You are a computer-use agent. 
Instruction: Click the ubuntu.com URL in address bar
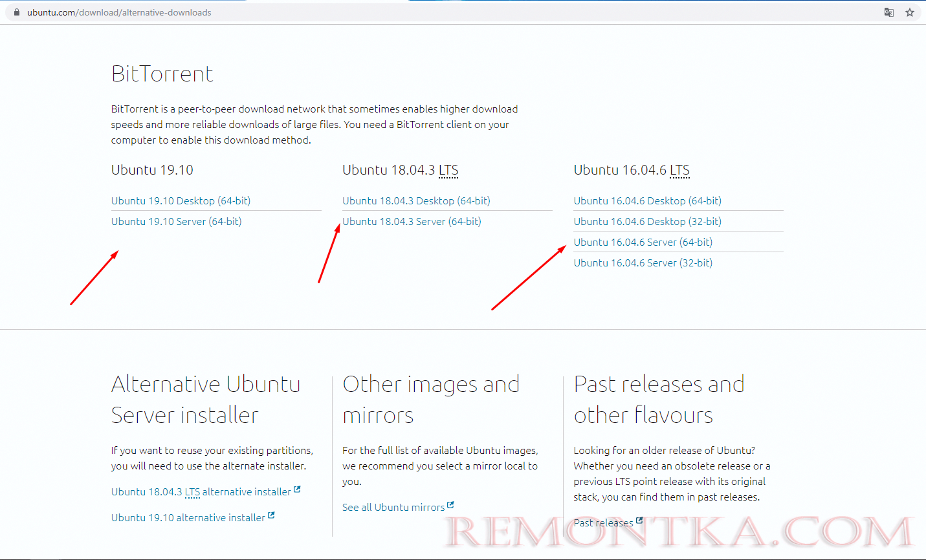point(119,12)
